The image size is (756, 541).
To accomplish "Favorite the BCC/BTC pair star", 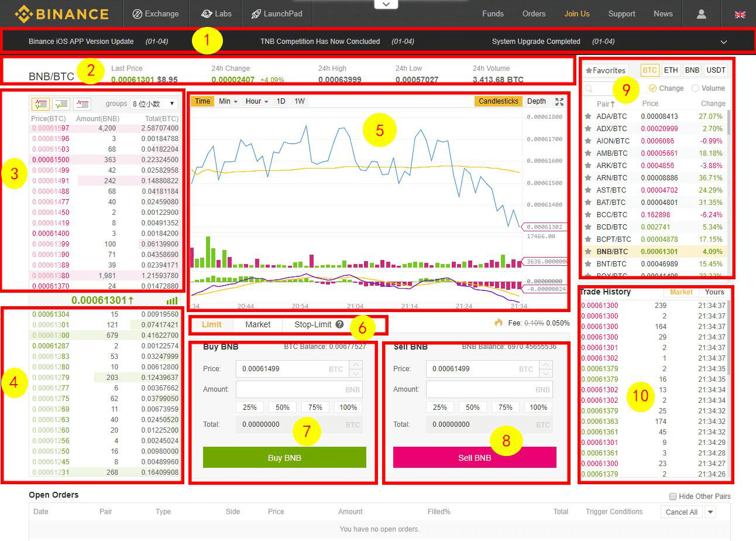I will pos(588,214).
